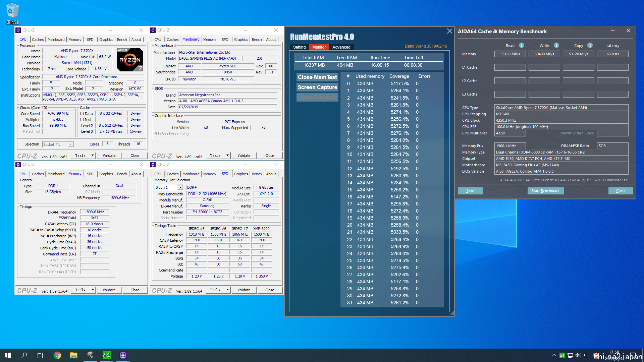Screen dimensions: 644x362
Task: Click the info icon next to Write in AIDA64
Action: pyautogui.click(x=556, y=45)
